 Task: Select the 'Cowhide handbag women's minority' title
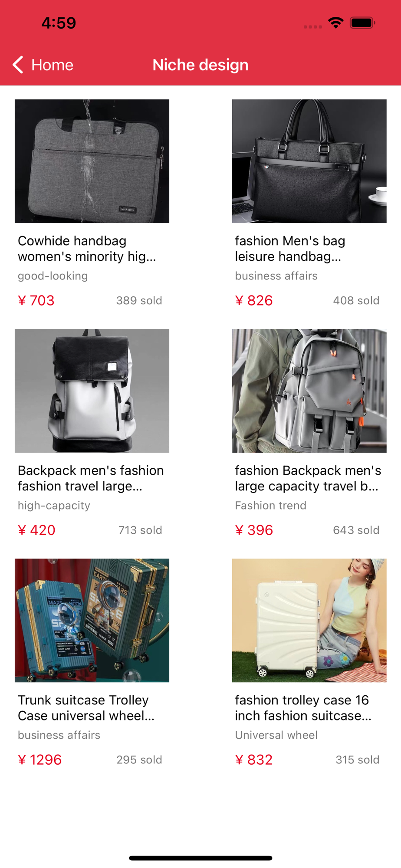87,249
